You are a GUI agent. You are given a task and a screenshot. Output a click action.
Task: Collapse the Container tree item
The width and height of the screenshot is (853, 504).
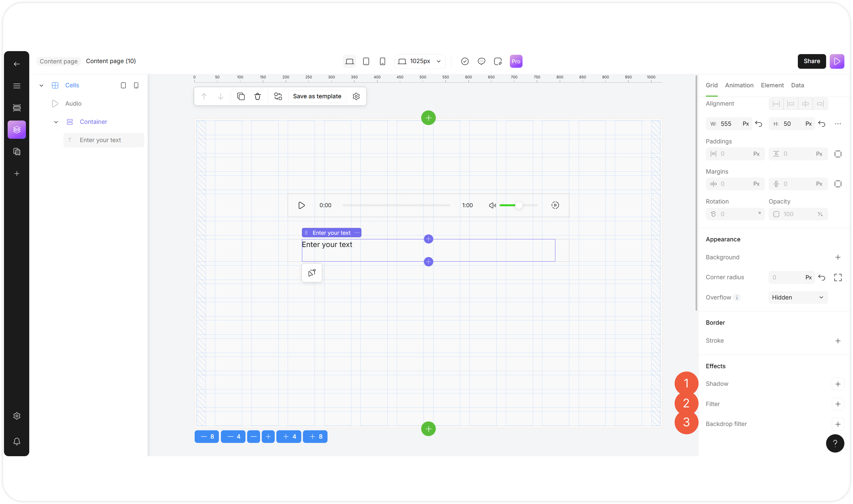[x=56, y=122]
